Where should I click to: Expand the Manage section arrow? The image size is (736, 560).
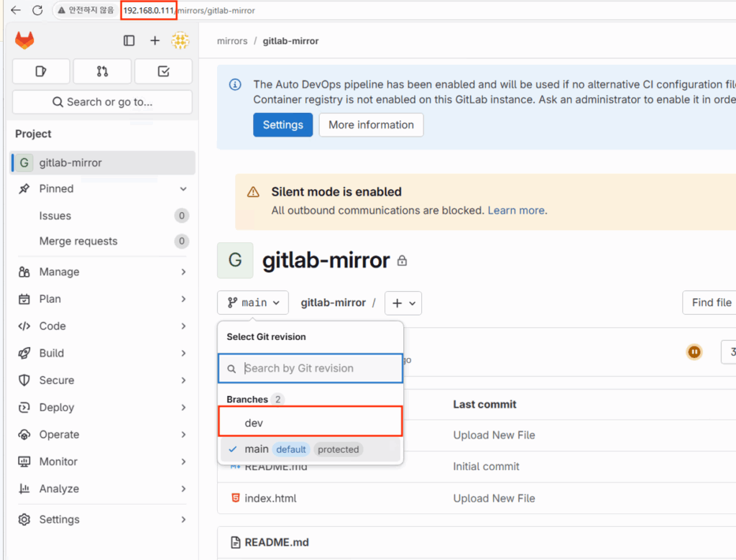tap(183, 272)
